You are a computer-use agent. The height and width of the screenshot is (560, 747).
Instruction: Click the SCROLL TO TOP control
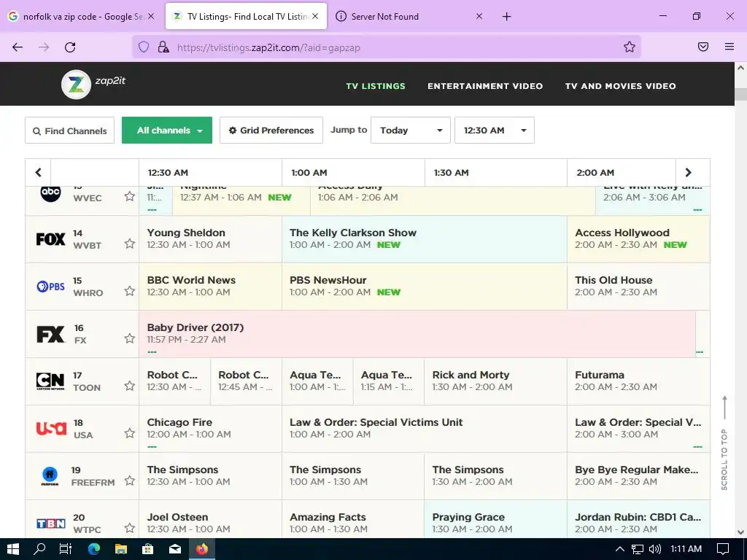[x=724, y=443]
